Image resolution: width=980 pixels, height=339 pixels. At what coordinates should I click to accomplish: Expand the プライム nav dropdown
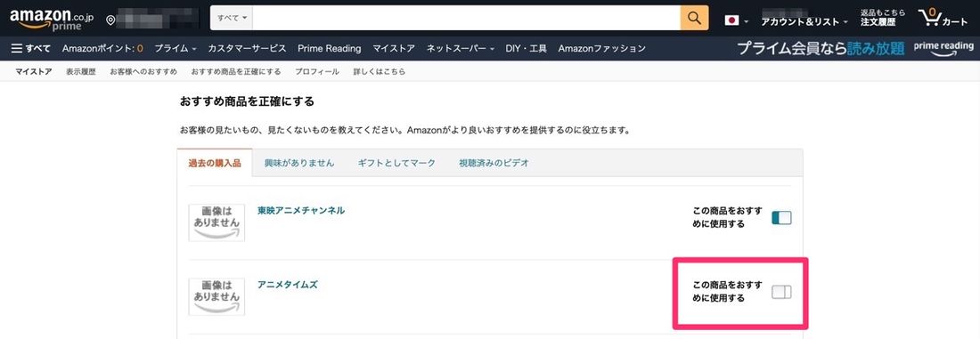175,48
